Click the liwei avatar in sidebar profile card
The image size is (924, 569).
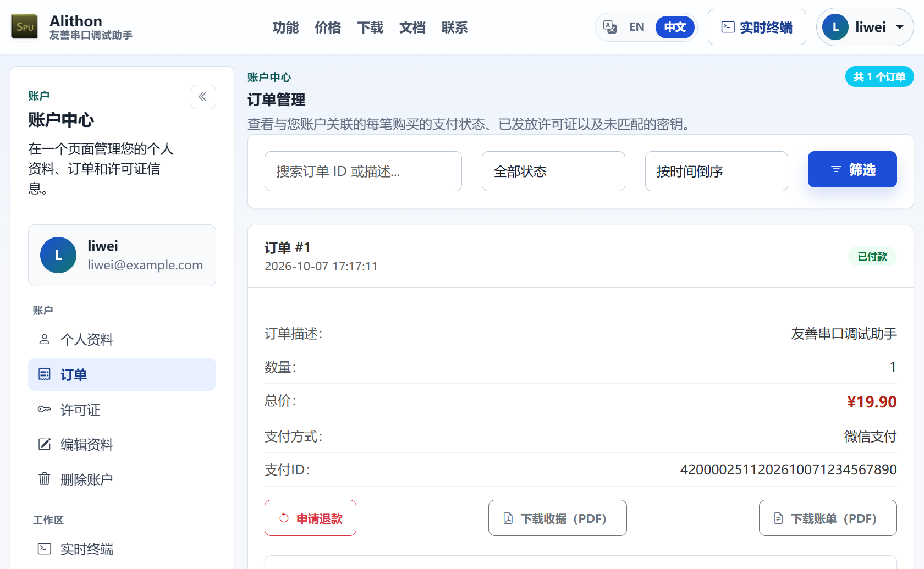pyautogui.click(x=58, y=255)
